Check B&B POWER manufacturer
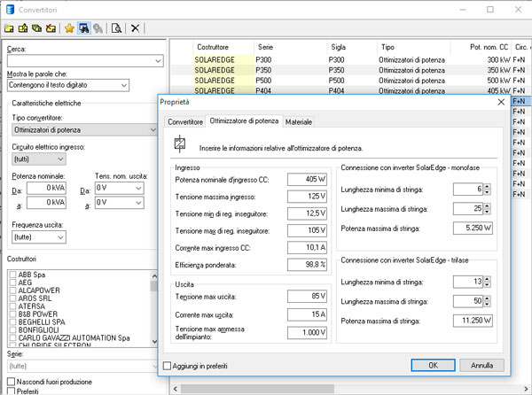532x395 pixels. pyautogui.click(x=13, y=314)
